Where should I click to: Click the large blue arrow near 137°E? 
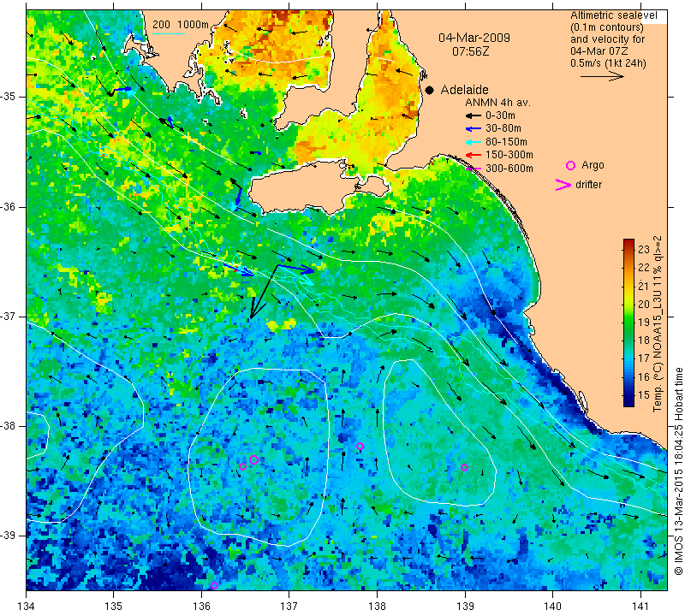tap(296, 269)
